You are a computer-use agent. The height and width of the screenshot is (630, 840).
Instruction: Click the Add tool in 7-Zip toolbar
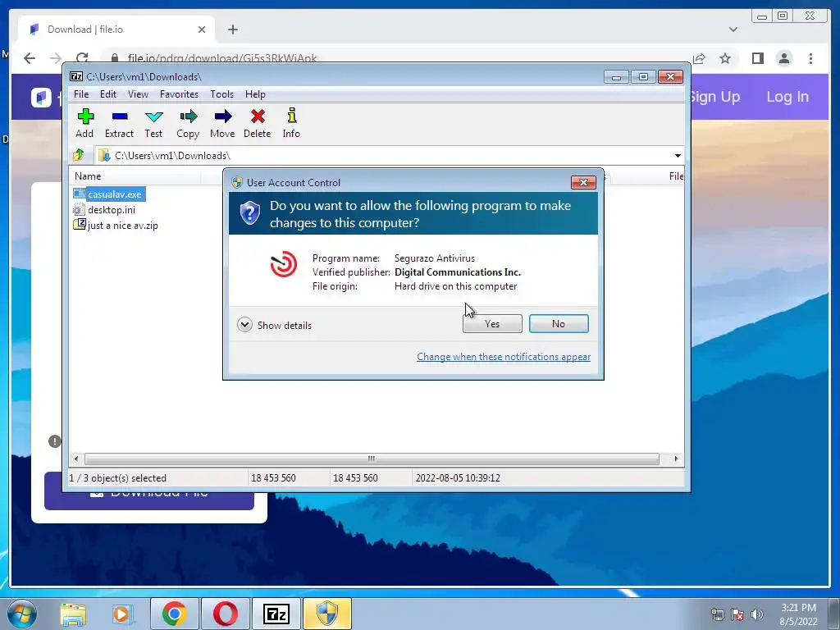tap(84, 124)
